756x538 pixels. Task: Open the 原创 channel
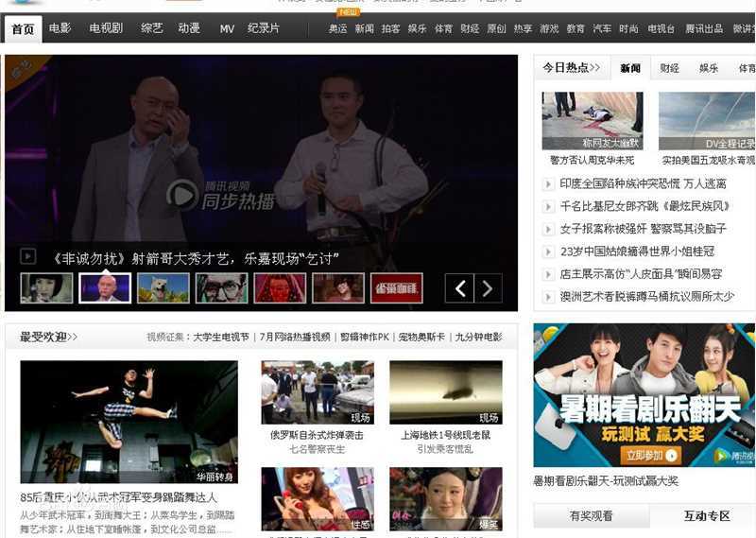[x=496, y=28]
